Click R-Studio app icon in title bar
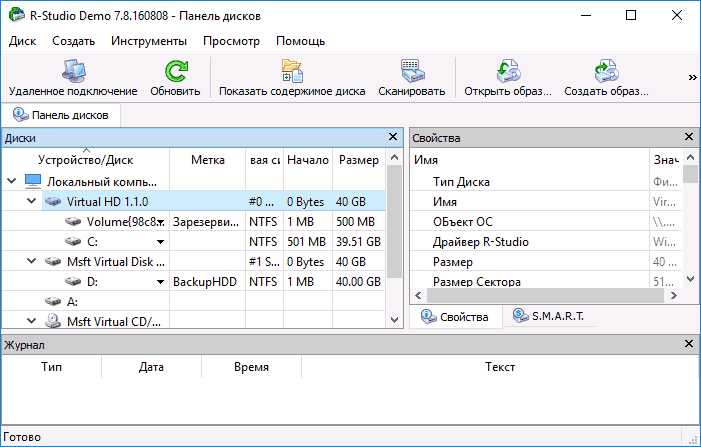Viewport: 701px width, 447px height. (16, 15)
